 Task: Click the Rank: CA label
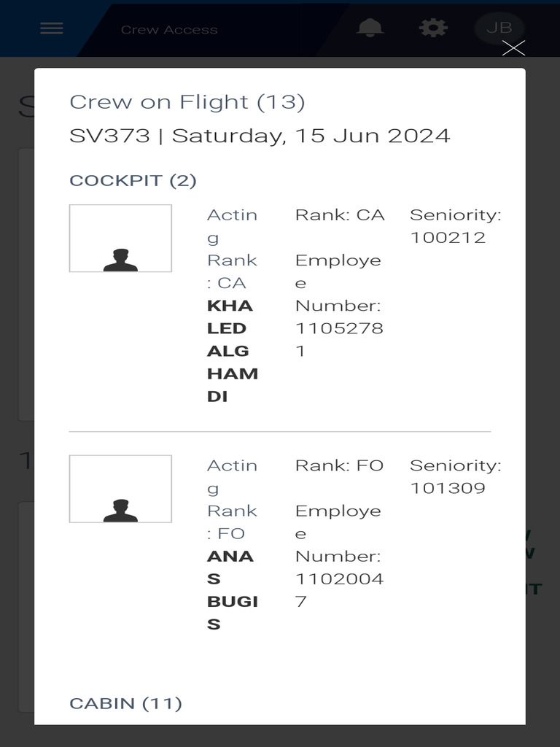click(x=340, y=215)
